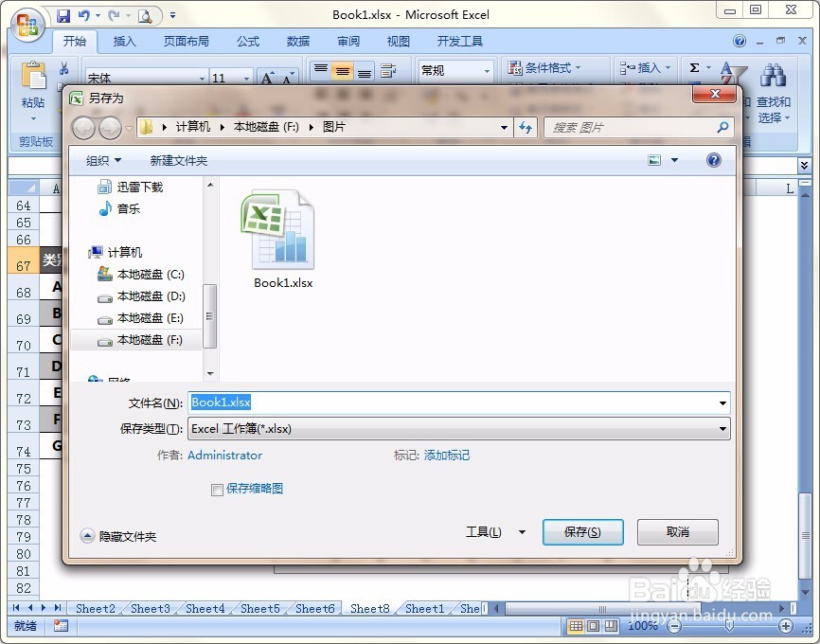Click the search magnifier in dialog

click(x=722, y=127)
